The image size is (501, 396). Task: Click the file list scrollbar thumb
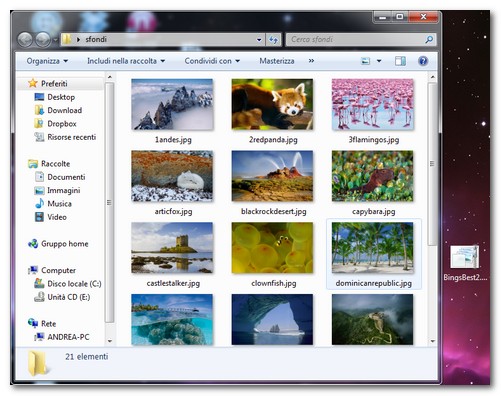[x=432, y=163]
